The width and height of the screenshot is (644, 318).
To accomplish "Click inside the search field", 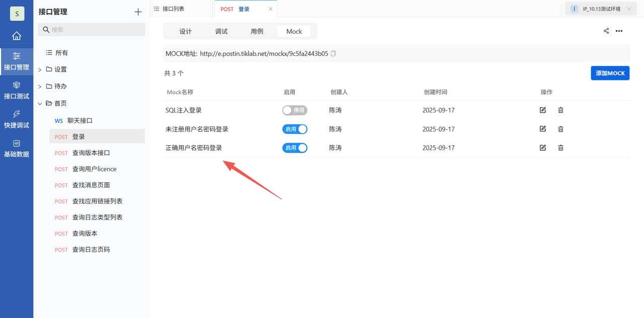I will click(x=92, y=30).
